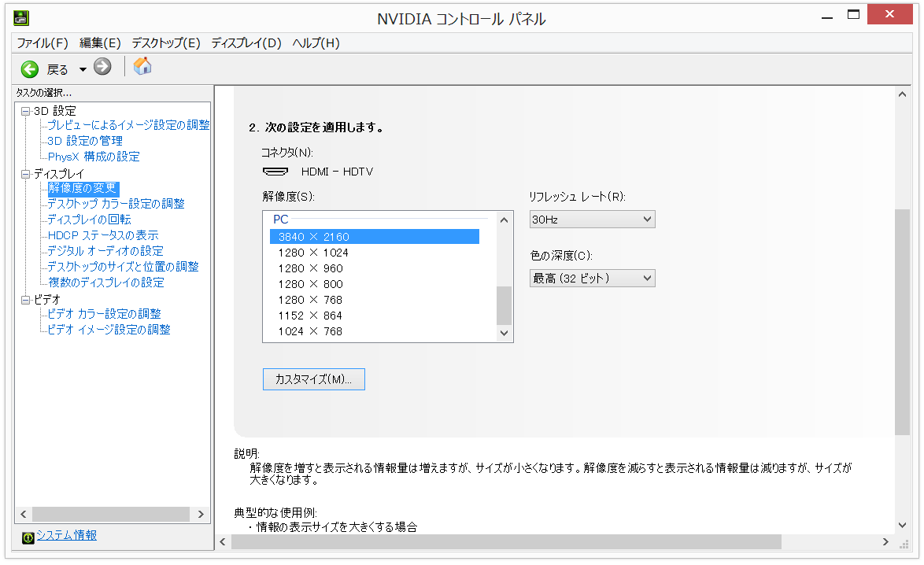The width and height of the screenshot is (924, 565).
Task: Open ビデオ カラー設定の調整
Action: (105, 314)
